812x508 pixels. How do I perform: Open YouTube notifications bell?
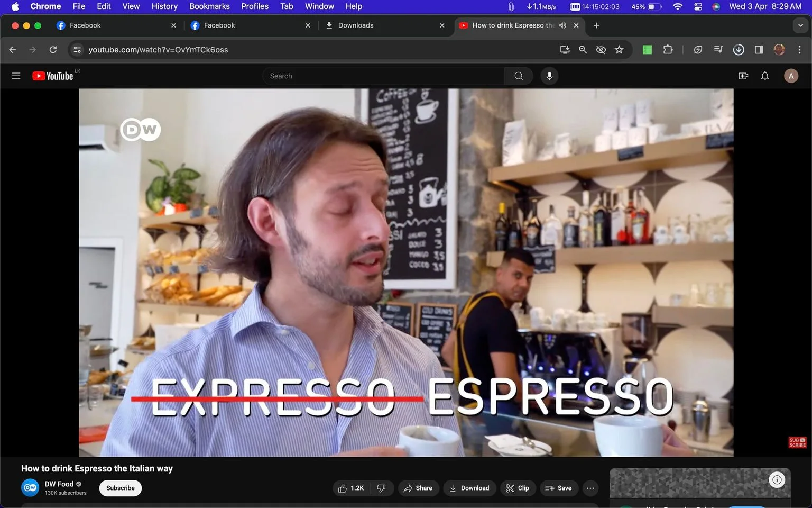765,76
